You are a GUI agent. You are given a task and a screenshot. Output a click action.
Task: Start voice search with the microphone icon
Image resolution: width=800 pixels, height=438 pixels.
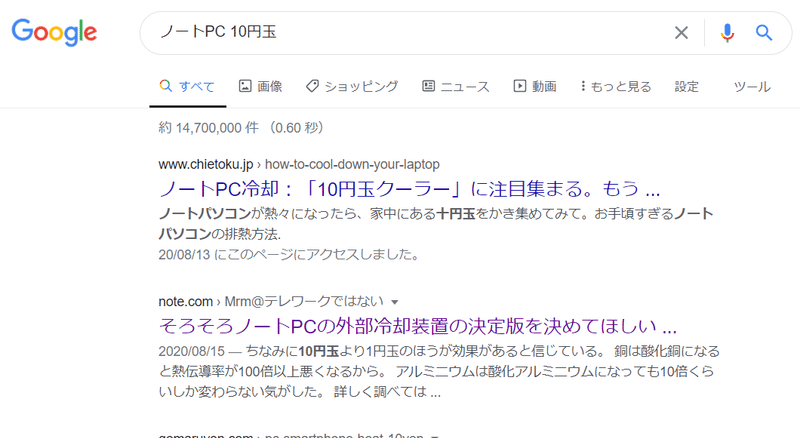(727, 33)
